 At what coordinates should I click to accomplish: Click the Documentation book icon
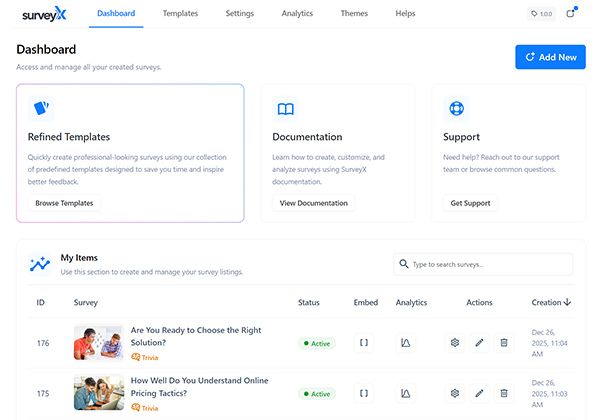(285, 109)
